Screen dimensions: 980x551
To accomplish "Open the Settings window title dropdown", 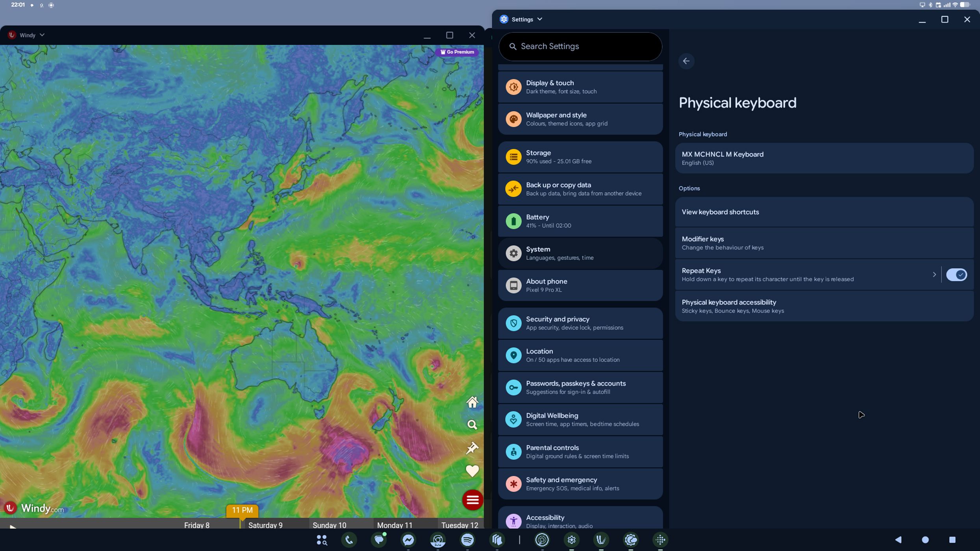I will pos(540,19).
